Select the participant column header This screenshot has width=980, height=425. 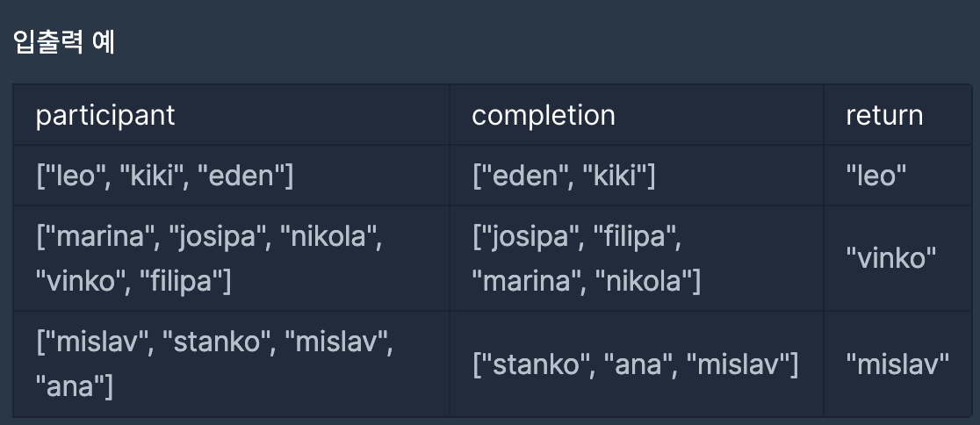pyautogui.click(x=105, y=116)
